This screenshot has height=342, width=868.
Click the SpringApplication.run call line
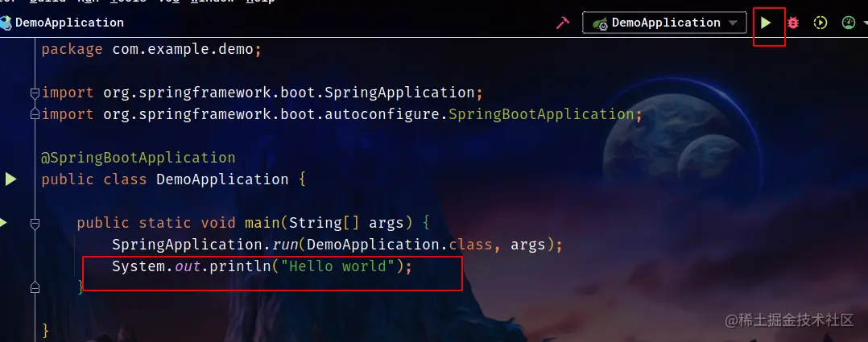pos(337,245)
